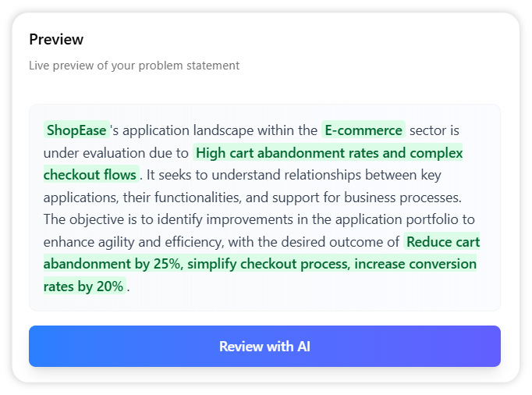This screenshot has width=532, height=395.
Task: Click "'s application landscape within the" text
Action: pyautogui.click(x=214, y=130)
